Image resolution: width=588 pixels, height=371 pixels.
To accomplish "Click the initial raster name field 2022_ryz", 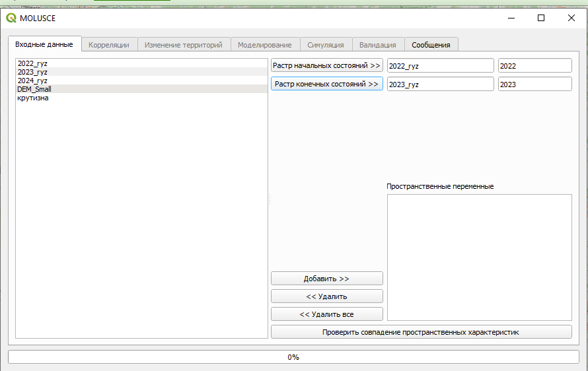I will click(440, 65).
